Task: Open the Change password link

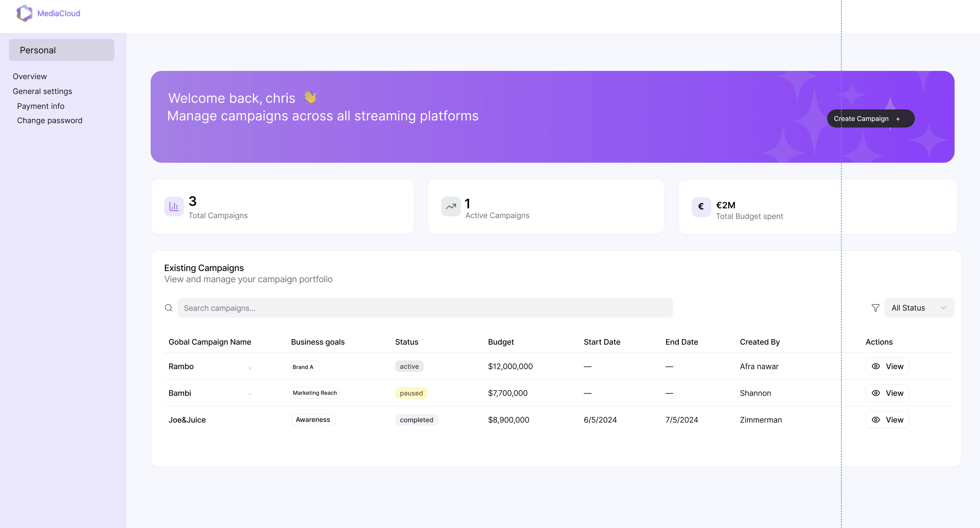Action: (49, 121)
